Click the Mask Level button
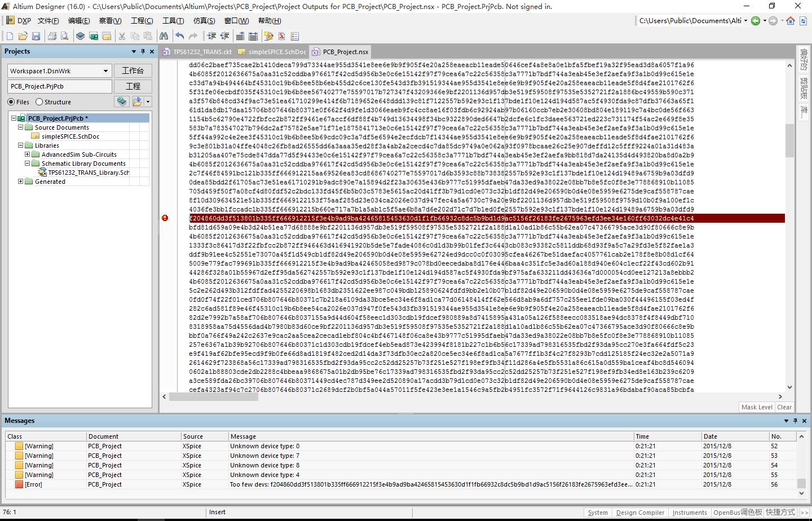 tap(757, 407)
